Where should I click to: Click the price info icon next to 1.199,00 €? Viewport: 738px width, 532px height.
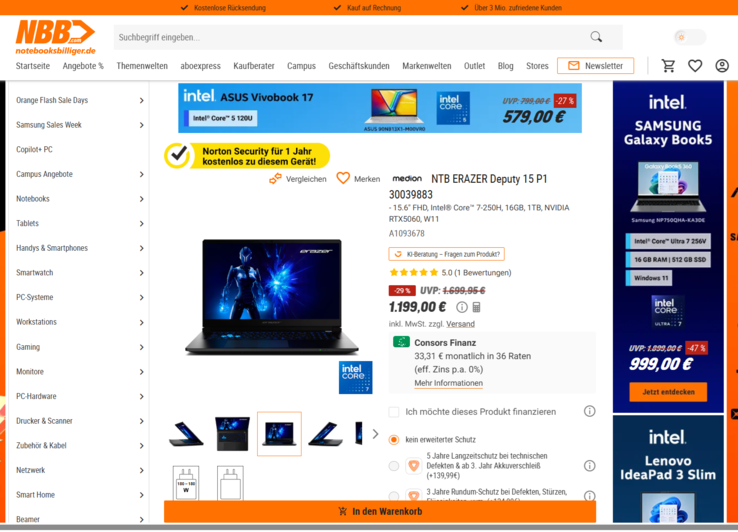pyautogui.click(x=462, y=307)
